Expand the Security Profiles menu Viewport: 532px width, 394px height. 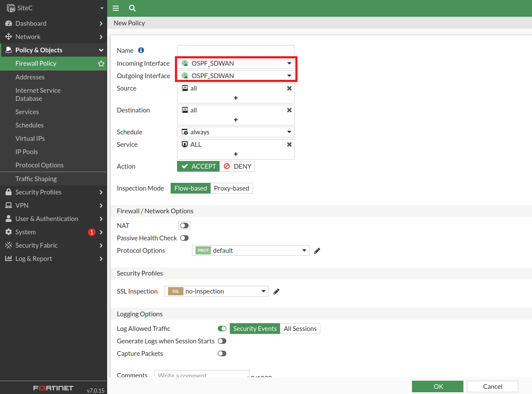pyautogui.click(x=101, y=192)
